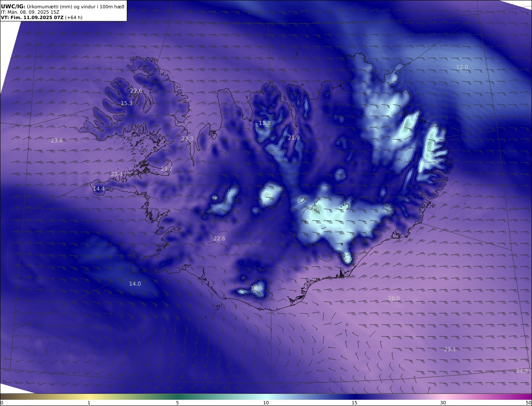Screen dimensions: 532x406
Task: Click the 23.3 value label on the map
Action: pyautogui.click(x=187, y=139)
